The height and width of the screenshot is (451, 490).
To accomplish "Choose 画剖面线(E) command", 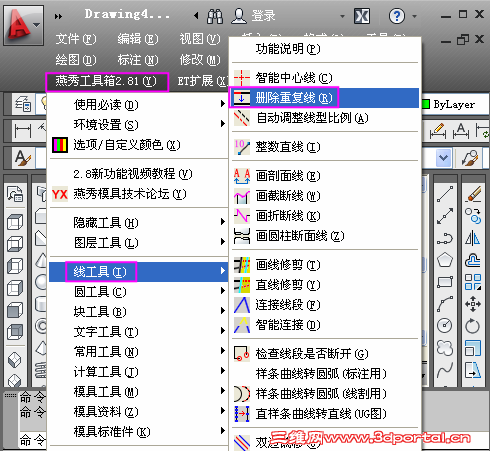I will (x=325, y=176).
